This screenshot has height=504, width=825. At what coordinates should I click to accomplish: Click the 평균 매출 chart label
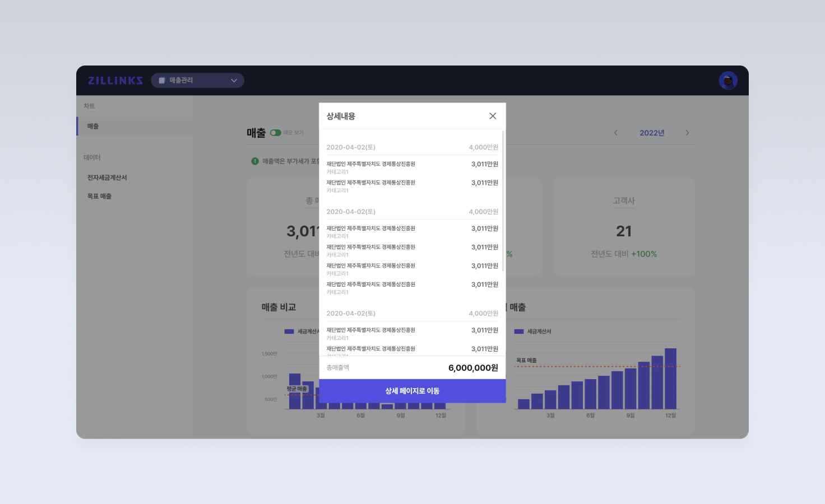297,389
